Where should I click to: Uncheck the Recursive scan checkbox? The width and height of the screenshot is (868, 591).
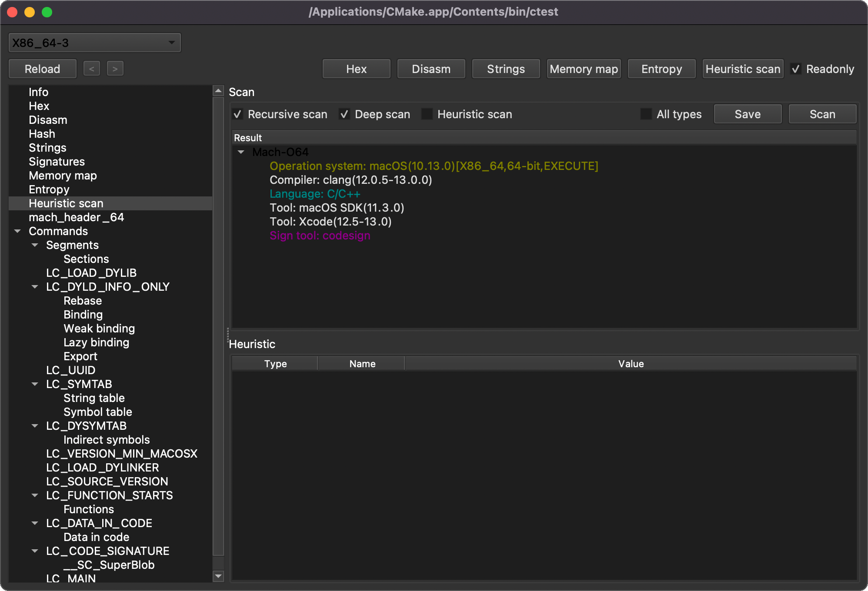point(237,114)
